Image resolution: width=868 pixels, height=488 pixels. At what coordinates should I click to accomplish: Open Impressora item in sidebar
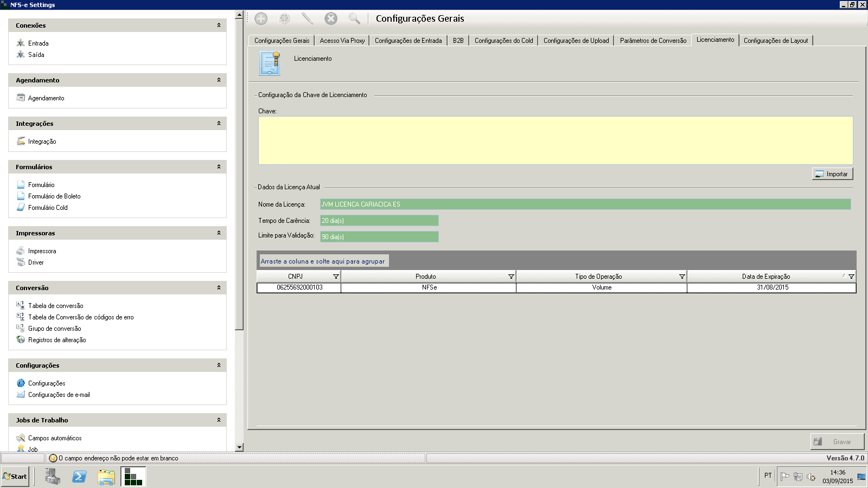pos(42,251)
